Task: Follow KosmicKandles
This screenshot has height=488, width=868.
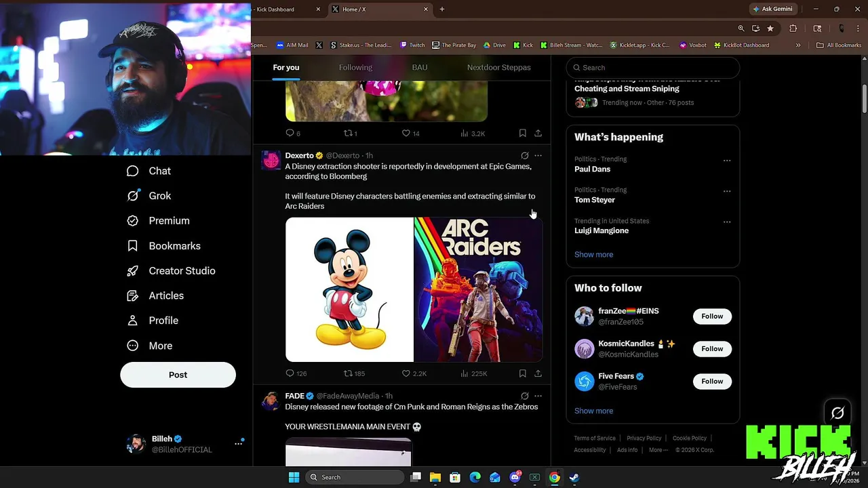Action: [712, 349]
